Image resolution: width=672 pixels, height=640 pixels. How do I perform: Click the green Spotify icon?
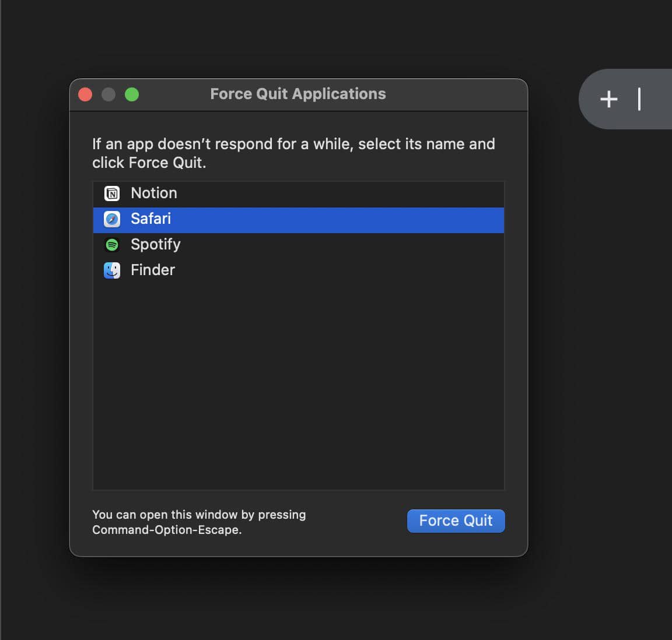(x=111, y=245)
